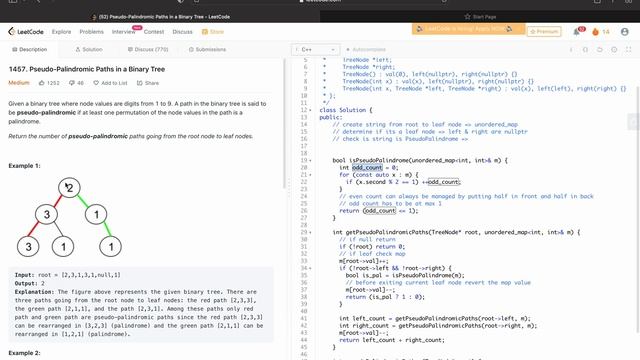Collapse getPseudoPalindromicPaths fold at line 29

[x=310, y=232]
